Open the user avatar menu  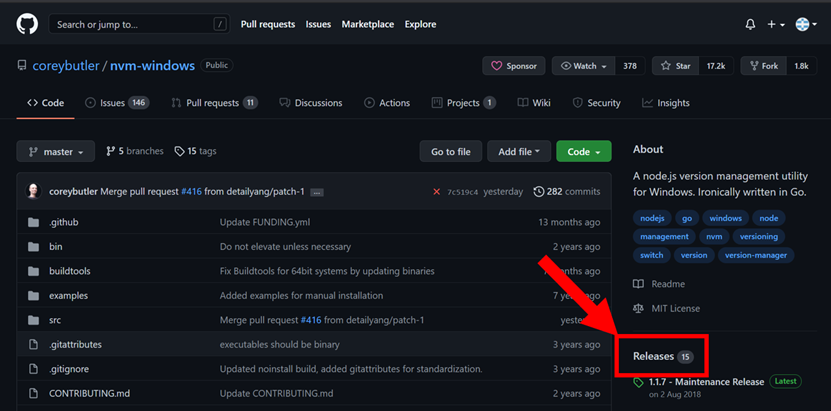point(806,24)
